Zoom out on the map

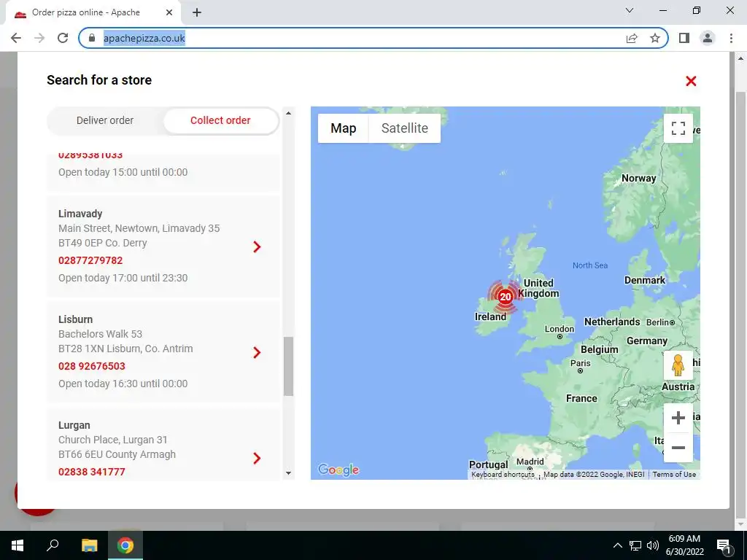click(x=678, y=448)
